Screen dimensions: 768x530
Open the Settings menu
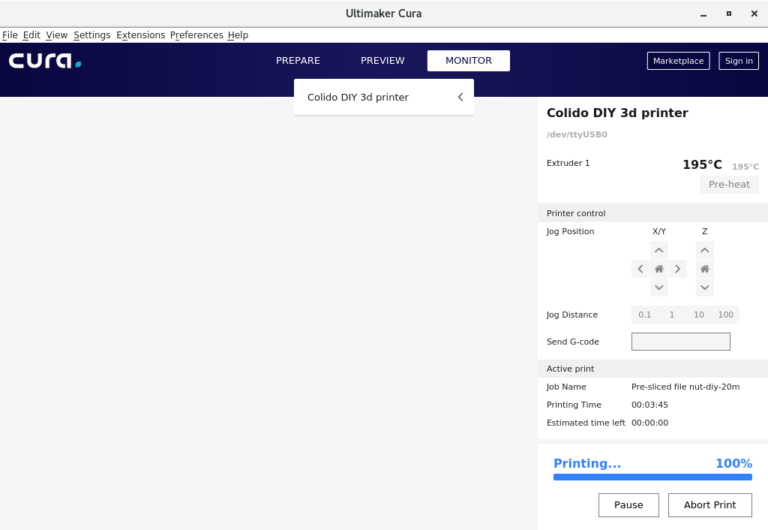click(92, 35)
